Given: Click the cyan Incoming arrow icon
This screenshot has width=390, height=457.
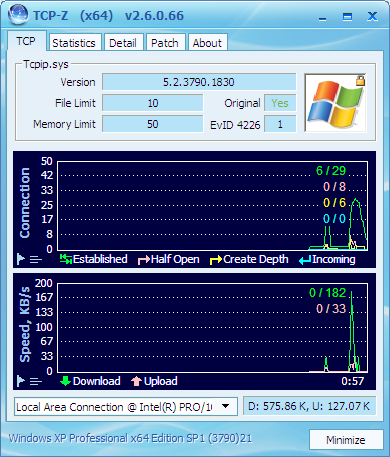Looking at the screenshot, I should [305, 260].
